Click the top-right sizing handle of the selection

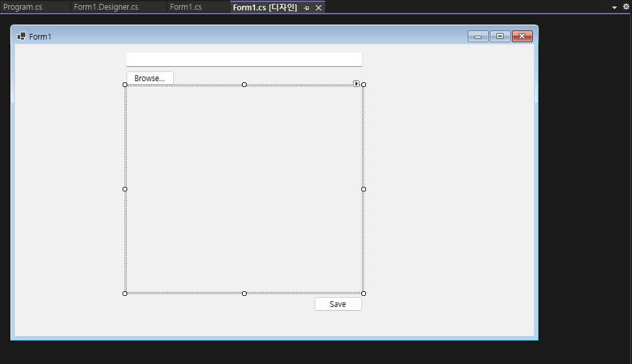click(363, 84)
